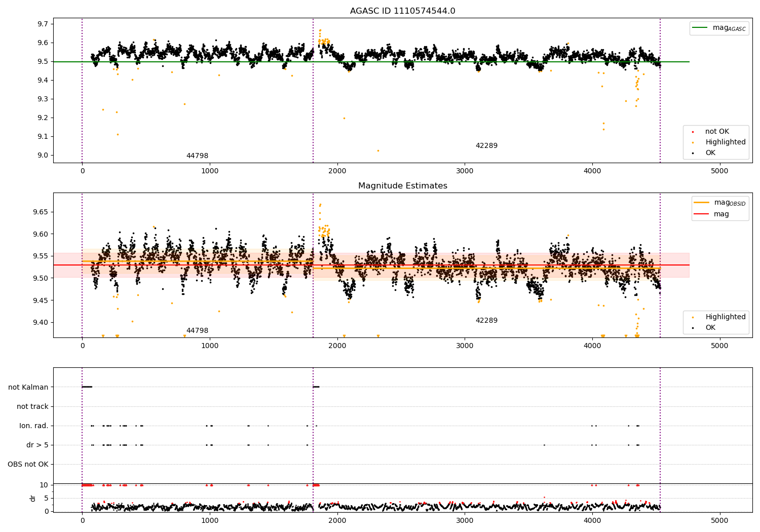The width and height of the screenshot is (760, 532).
Task: Click the "Ion. rad." axis label
Action: point(34,426)
